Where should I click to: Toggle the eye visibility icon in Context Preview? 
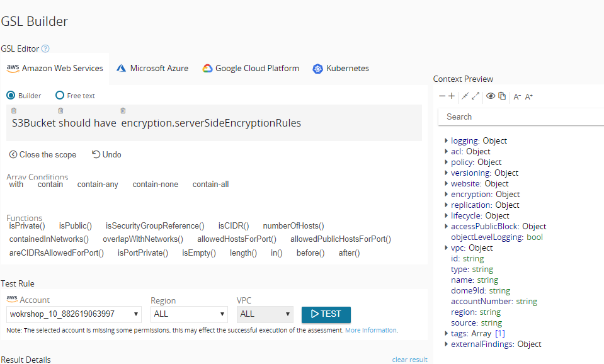point(491,96)
